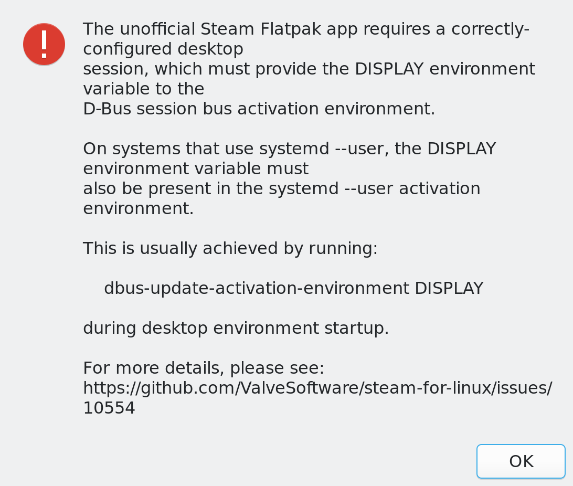Click the dbus-update-activation-environment DISPLAY command text
Image resolution: width=573 pixels, height=486 pixels.
pyautogui.click(x=293, y=288)
